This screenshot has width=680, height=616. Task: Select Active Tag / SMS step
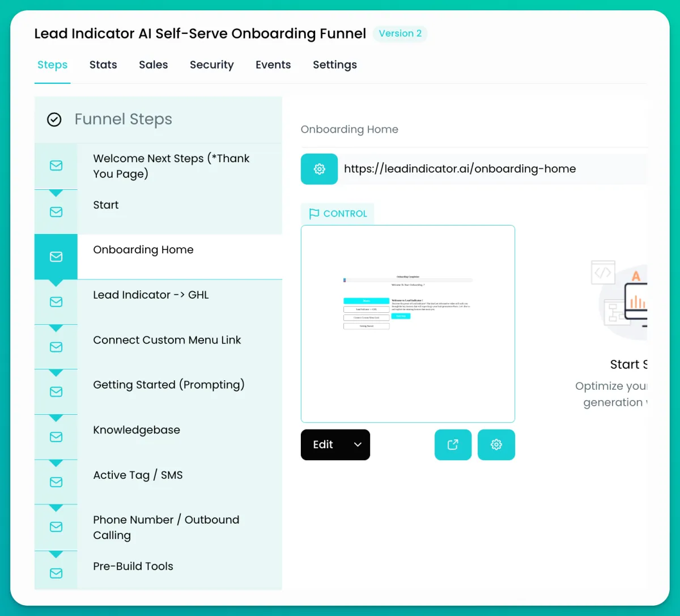pos(158,482)
